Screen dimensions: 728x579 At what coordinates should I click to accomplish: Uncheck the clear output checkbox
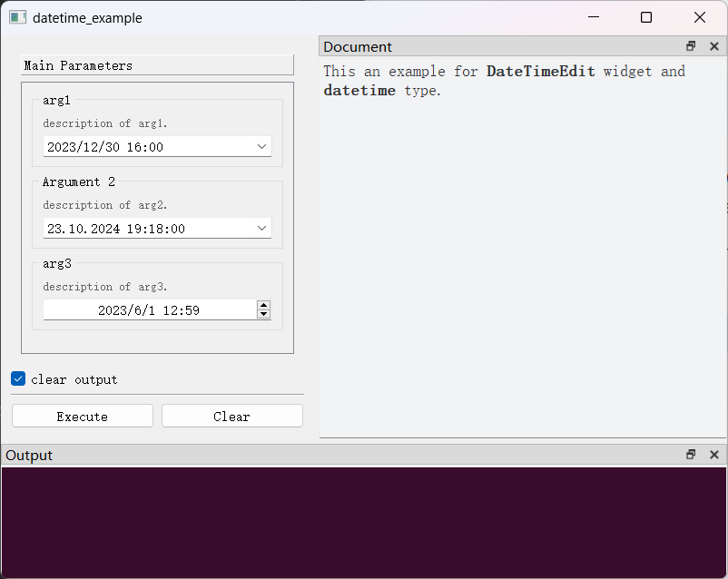point(18,378)
